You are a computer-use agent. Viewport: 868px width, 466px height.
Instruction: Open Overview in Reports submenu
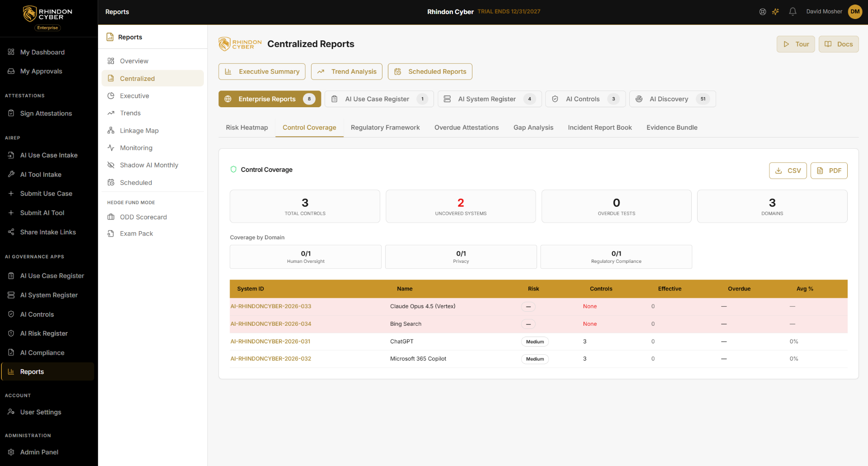[x=153, y=61]
